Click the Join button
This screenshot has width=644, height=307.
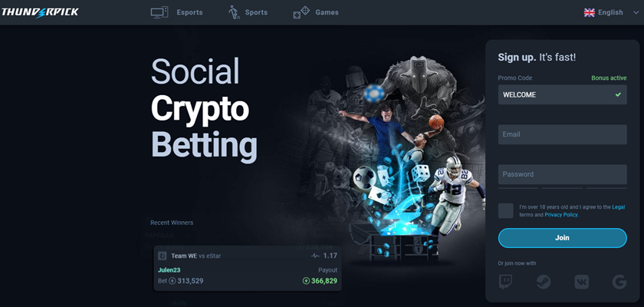click(562, 238)
